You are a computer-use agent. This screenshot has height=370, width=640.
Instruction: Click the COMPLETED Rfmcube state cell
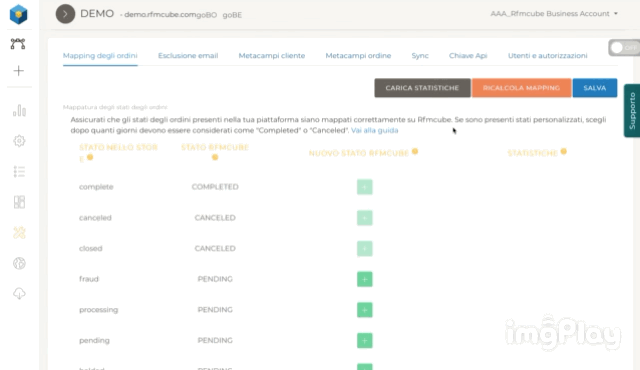coord(215,187)
